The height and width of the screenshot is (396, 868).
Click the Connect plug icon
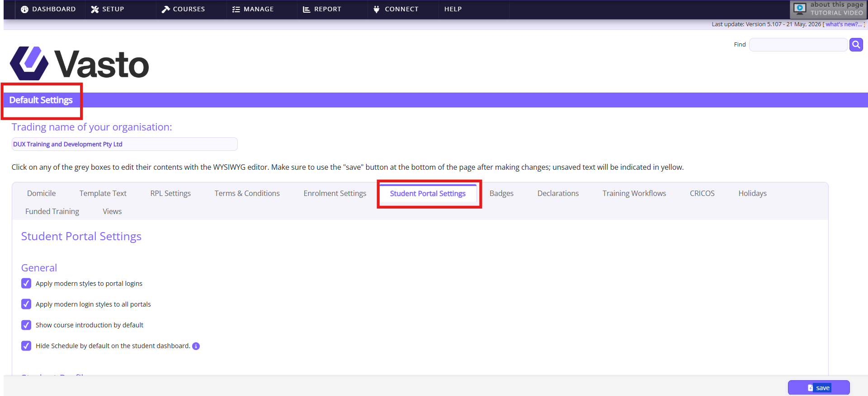click(x=377, y=9)
